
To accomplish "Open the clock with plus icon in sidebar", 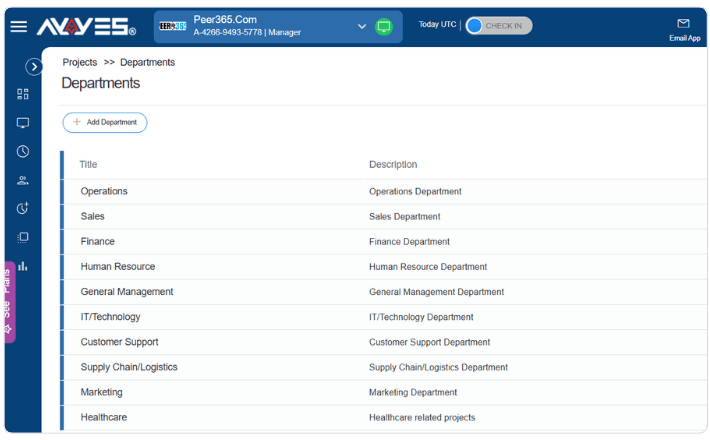I will (x=23, y=208).
